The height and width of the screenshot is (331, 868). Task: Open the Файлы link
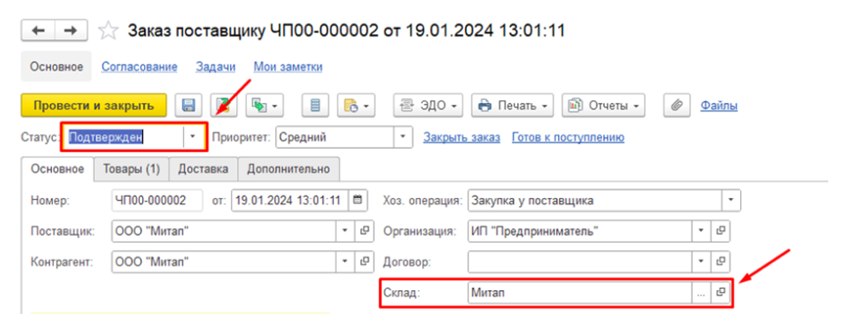pyautogui.click(x=719, y=105)
